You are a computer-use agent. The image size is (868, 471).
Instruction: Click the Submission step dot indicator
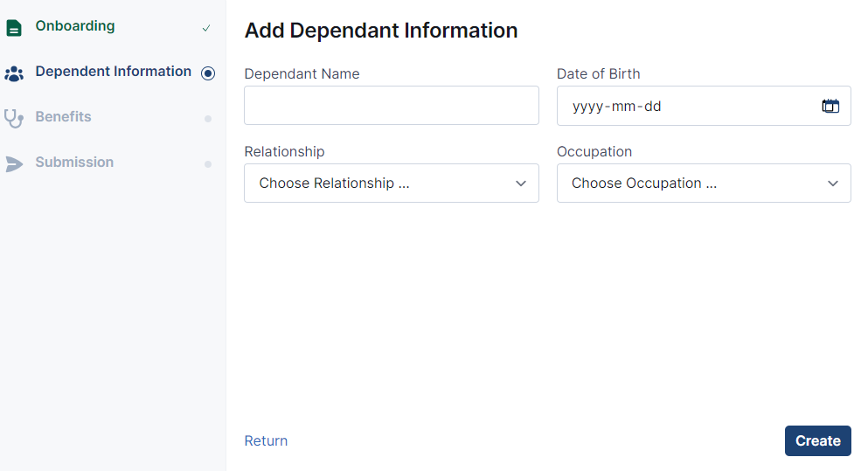pyautogui.click(x=208, y=163)
